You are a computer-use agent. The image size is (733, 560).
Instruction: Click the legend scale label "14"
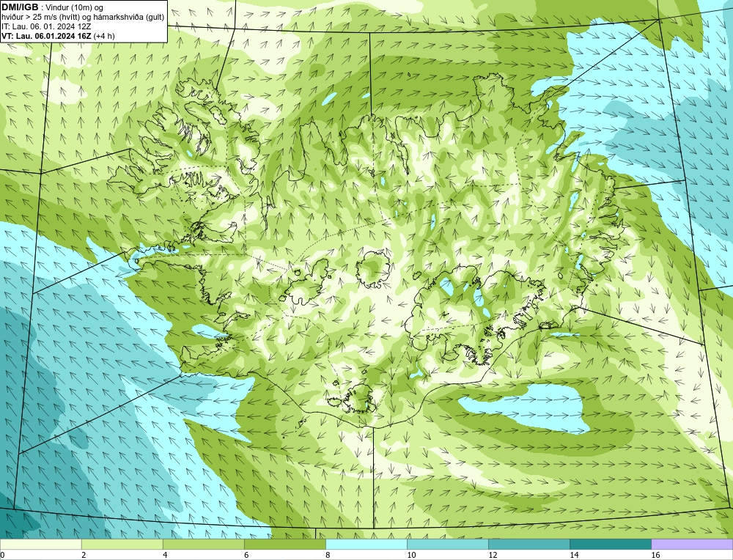(574, 555)
